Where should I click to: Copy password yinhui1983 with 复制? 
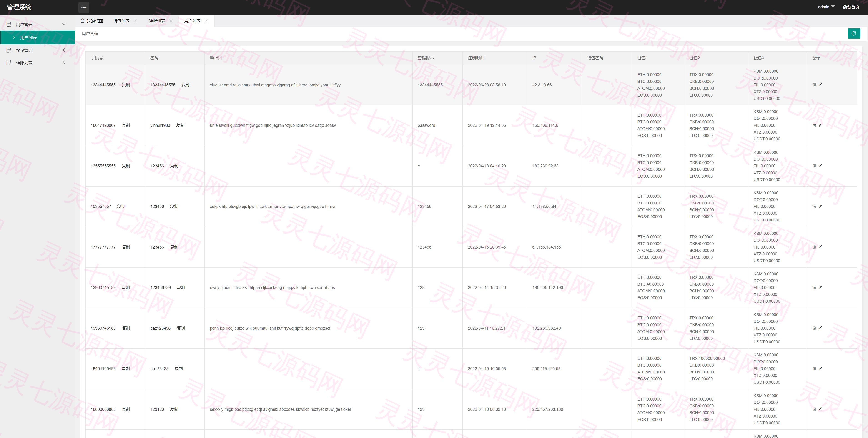pyautogui.click(x=180, y=125)
